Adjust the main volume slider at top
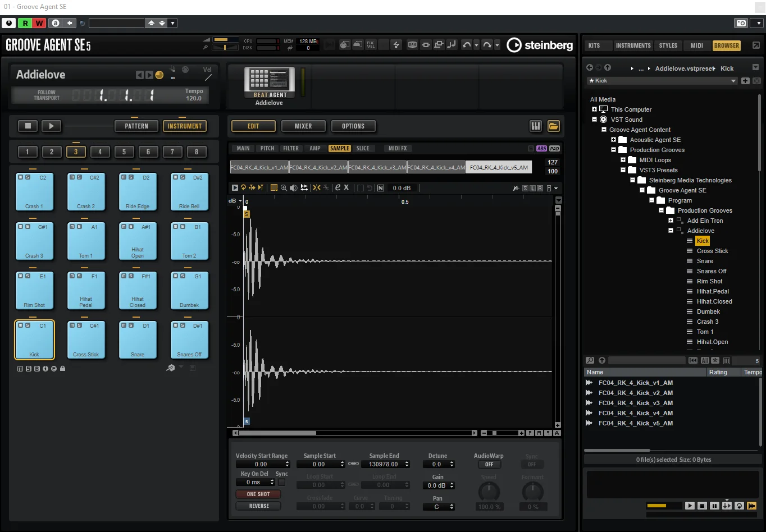Viewport: 766px width, 532px height. tap(226, 40)
